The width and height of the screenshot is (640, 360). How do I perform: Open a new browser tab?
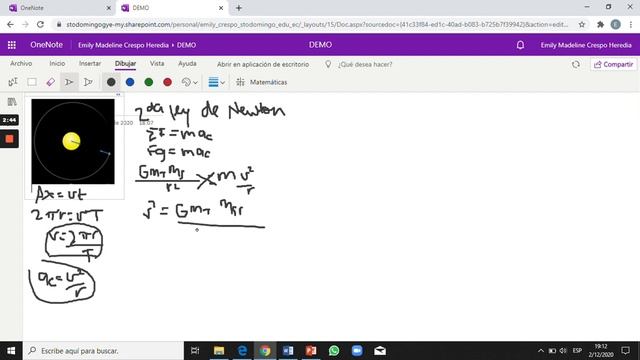coord(239,8)
